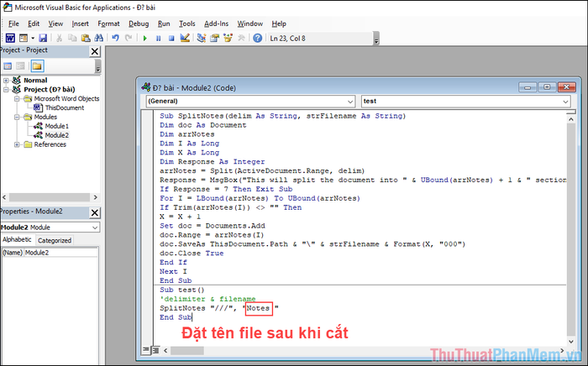Open the Object Browser toolbar icon

[228, 39]
